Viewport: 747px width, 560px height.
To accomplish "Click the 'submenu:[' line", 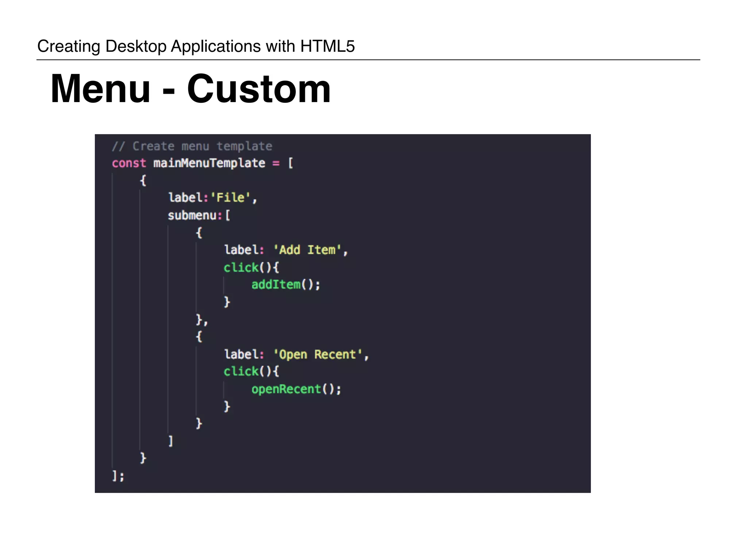I will click(x=199, y=215).
